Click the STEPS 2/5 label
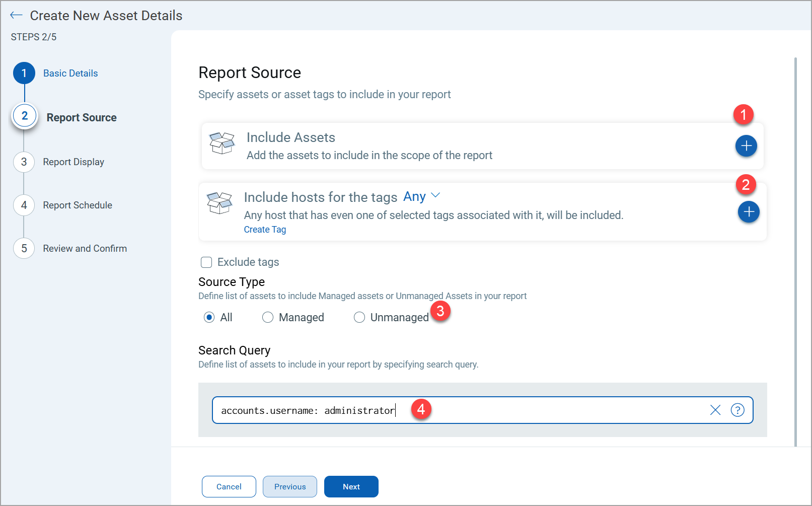This screenshot has height=506, width=812. point(34,37)
